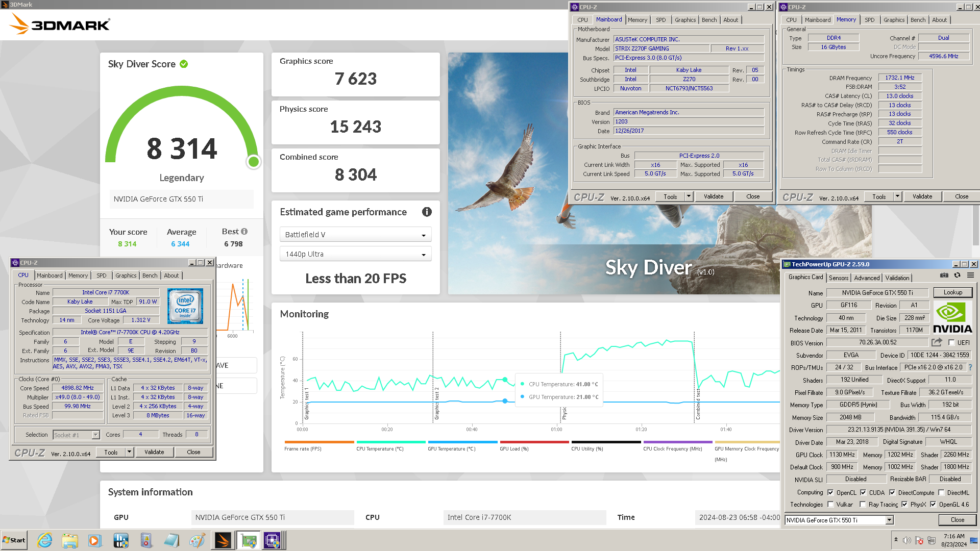Click the GPU name field in System information
Screen dimensions: 980x551
click(x=273, y=517)
